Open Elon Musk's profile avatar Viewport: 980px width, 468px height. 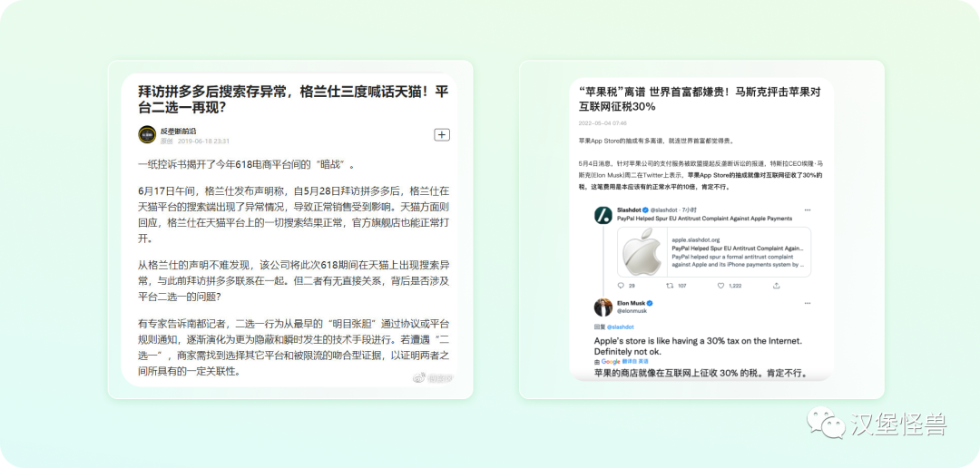click(x=603, y=307)
